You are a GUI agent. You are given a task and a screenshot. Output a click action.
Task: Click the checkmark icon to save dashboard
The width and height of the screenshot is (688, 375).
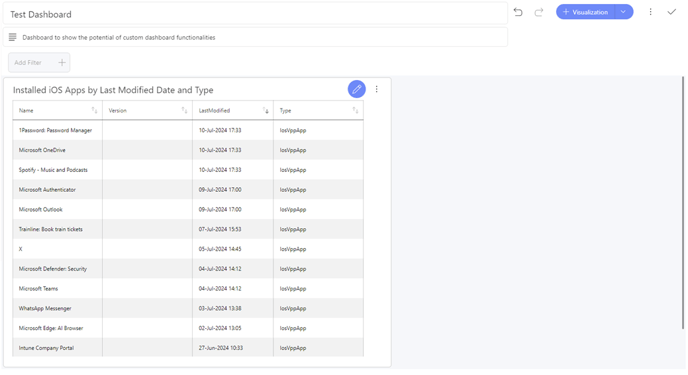click(x=672, y=12)
